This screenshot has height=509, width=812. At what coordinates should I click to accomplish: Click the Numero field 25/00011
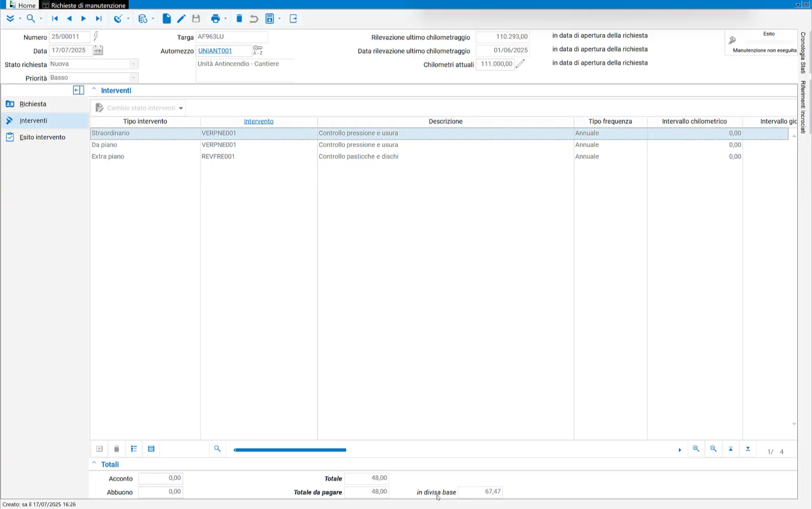70,37
